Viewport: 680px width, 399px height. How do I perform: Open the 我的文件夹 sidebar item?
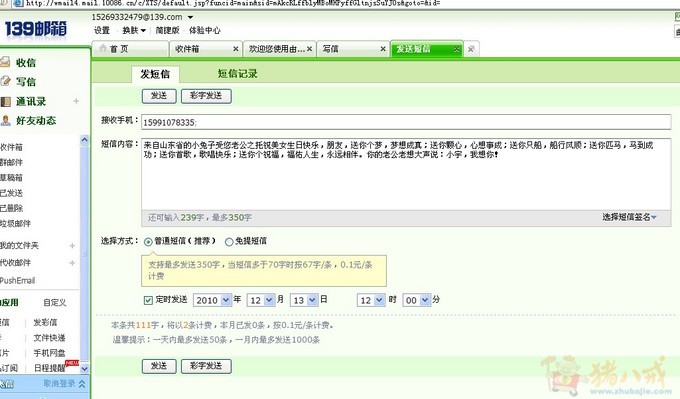(x=19, y=245)
